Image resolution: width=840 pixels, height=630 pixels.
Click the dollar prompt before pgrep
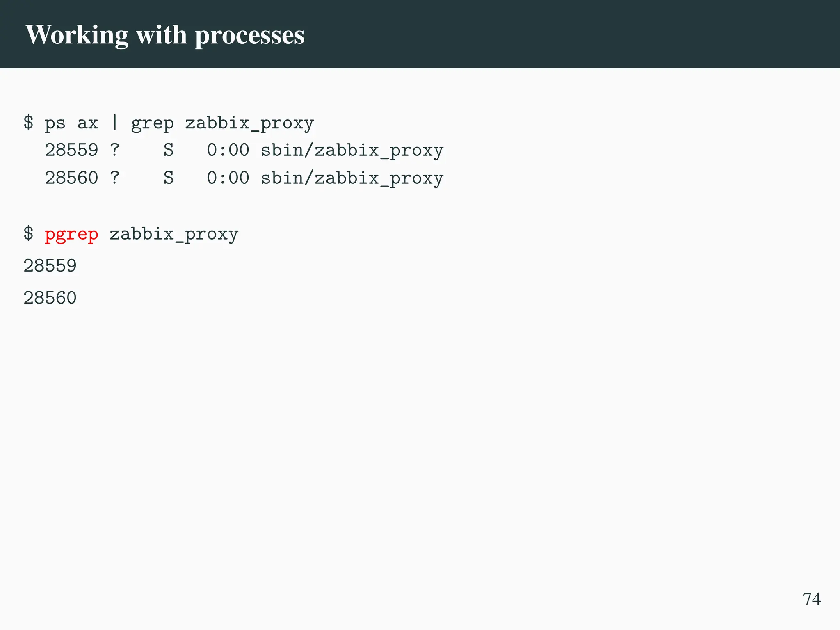click(28, 233)
